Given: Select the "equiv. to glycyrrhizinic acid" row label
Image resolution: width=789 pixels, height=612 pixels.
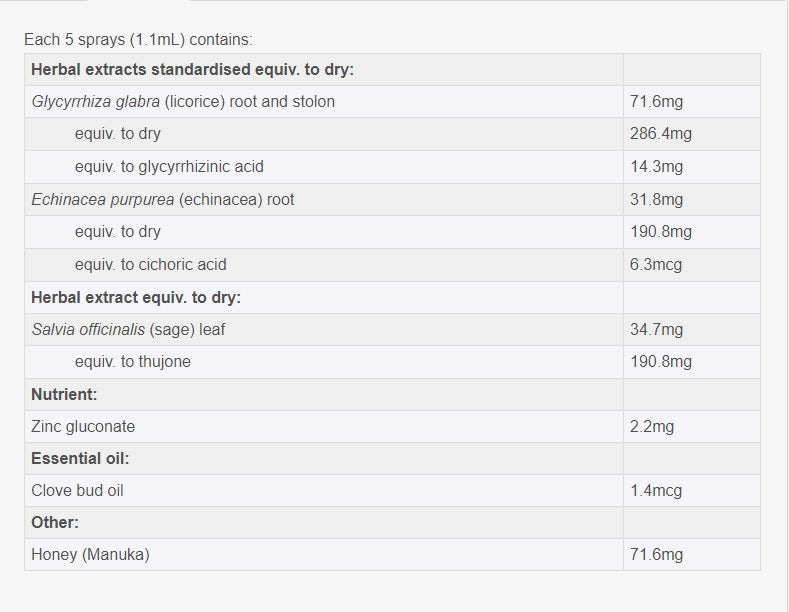Looking at the screenshot, I should pos(169,167).
